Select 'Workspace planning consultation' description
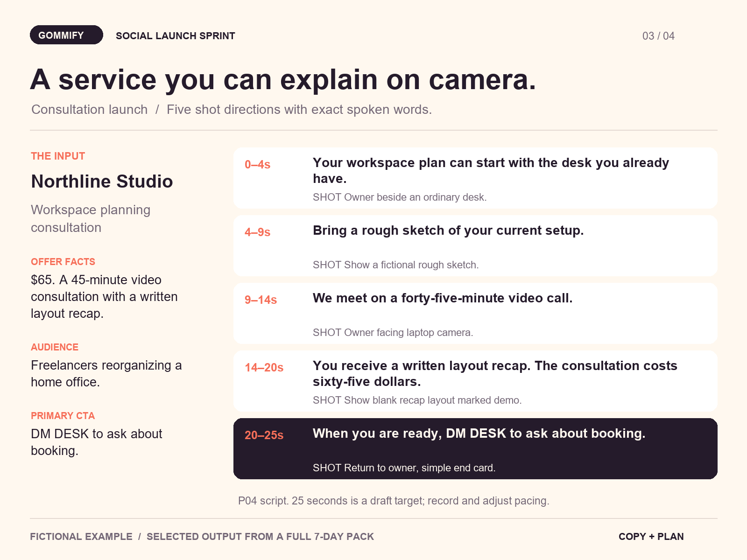Screen dimensions: 747x560 coord(91,218)
